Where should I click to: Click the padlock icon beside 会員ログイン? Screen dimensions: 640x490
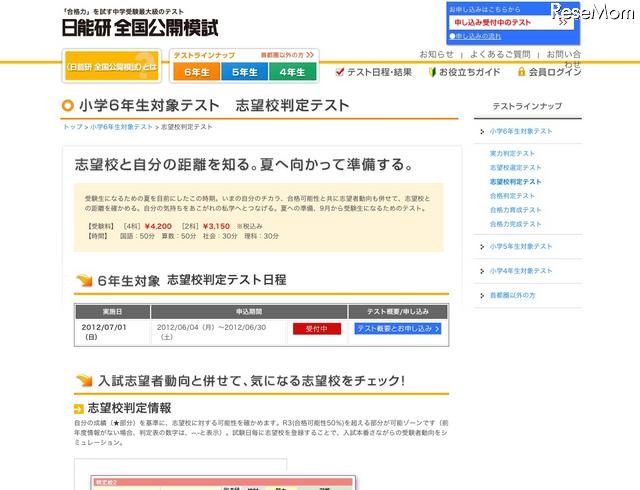coord(521,72)
